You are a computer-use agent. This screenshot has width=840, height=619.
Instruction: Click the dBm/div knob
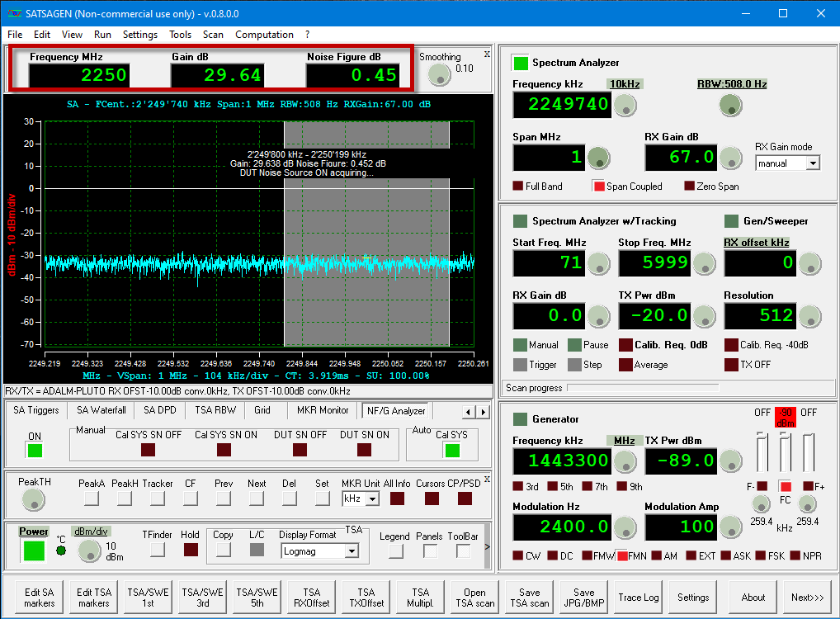click(89, 551)
